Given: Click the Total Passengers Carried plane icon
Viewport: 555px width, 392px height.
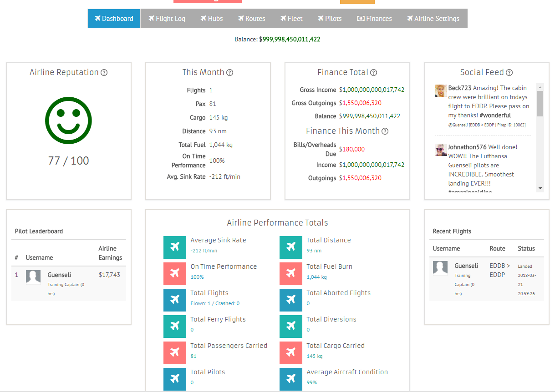Looking at the screenshot, I should (x=175, y=353).
